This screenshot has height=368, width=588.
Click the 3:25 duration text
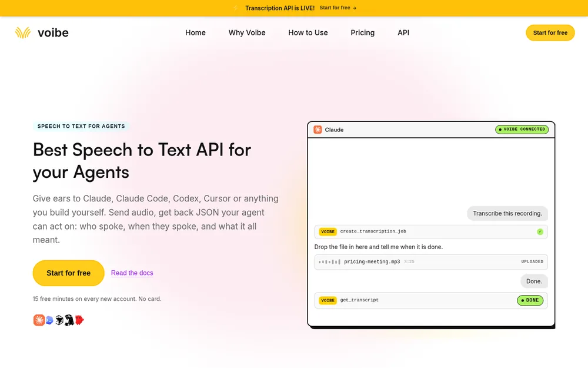tap(409, 262)
